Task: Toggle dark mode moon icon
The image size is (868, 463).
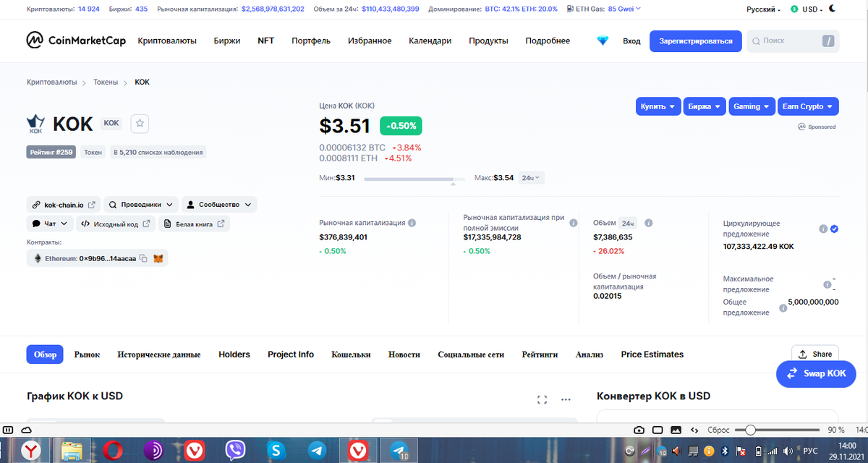Action: (834, 9)
